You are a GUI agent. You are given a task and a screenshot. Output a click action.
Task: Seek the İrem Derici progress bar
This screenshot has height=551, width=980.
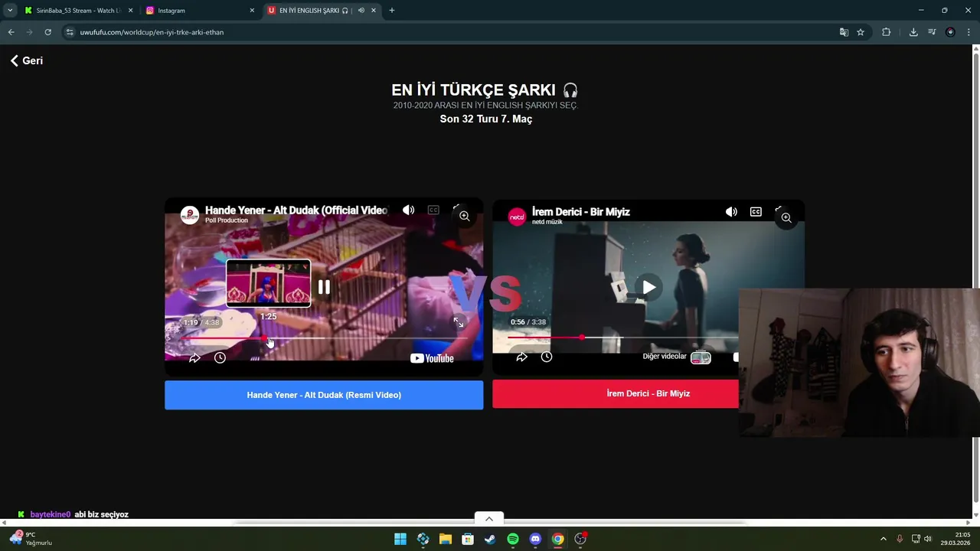click(x=622, y=337)
